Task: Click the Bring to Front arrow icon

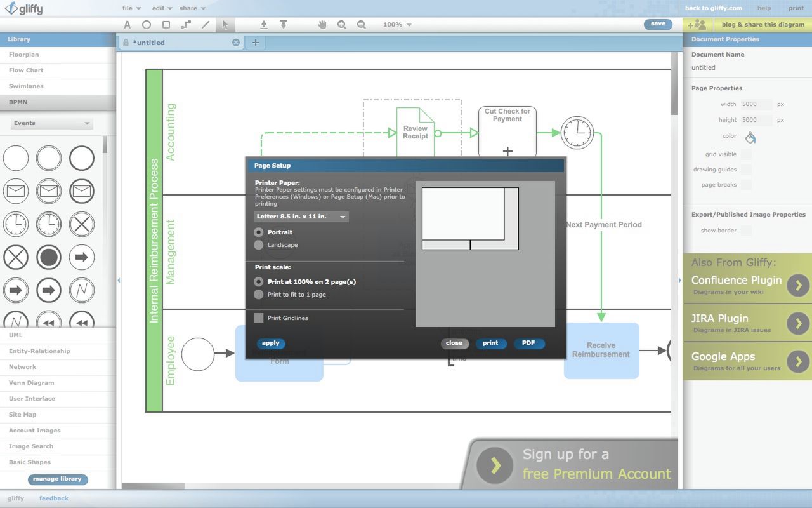Action: click(x=264, y=25)
